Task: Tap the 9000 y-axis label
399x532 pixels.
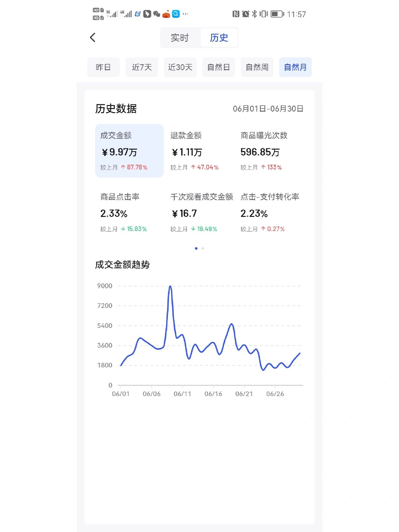Action: click(x=105, y=286)
